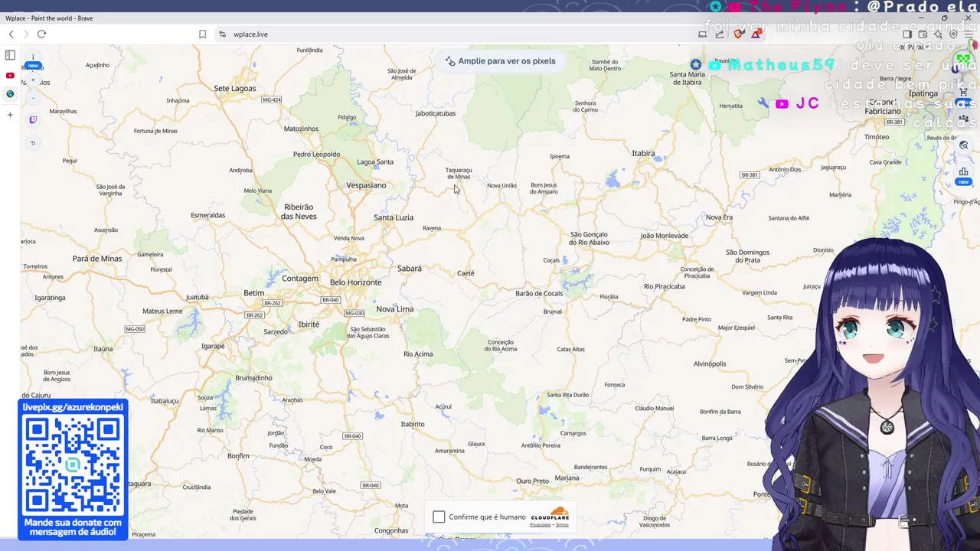
Task: Zoom out the map with minus button
Action: (x=33, y=98)
